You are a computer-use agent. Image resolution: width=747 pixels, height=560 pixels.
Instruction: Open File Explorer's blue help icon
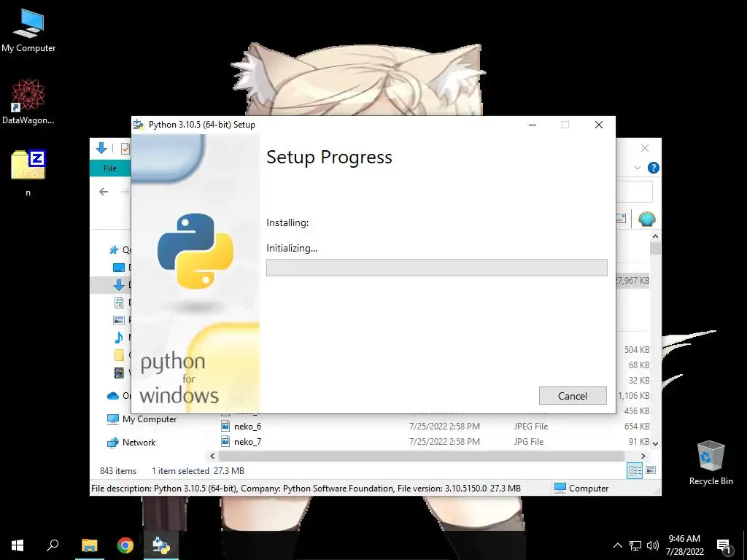653,168
